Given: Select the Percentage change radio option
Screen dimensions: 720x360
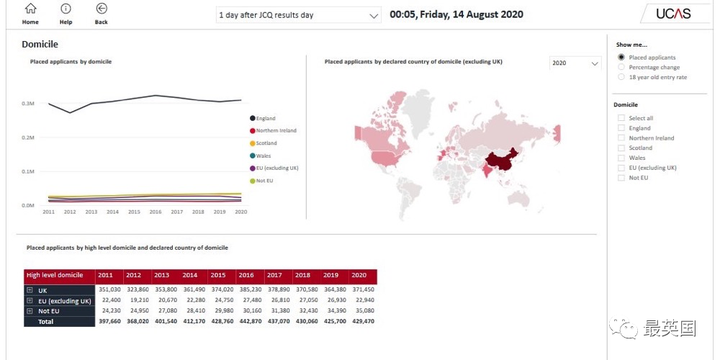Looking at the screenshot, I should [621, 67].
